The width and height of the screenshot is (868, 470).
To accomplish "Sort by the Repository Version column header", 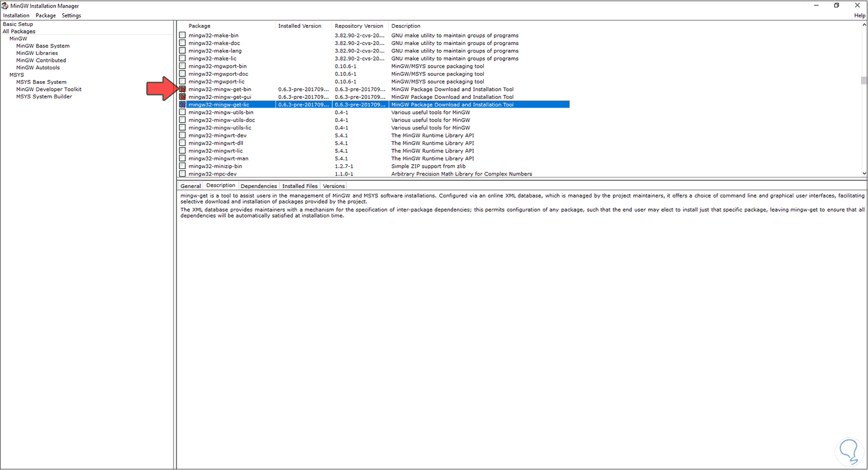I will pos(360,26).
